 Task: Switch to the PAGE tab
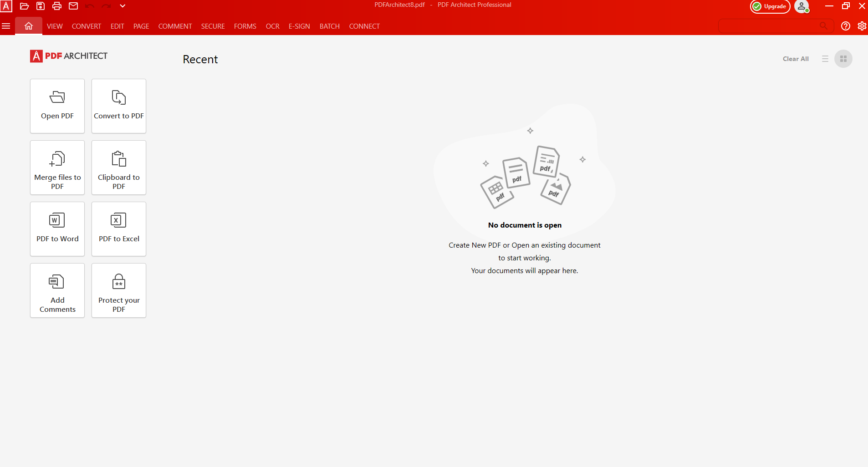point(141,26)
